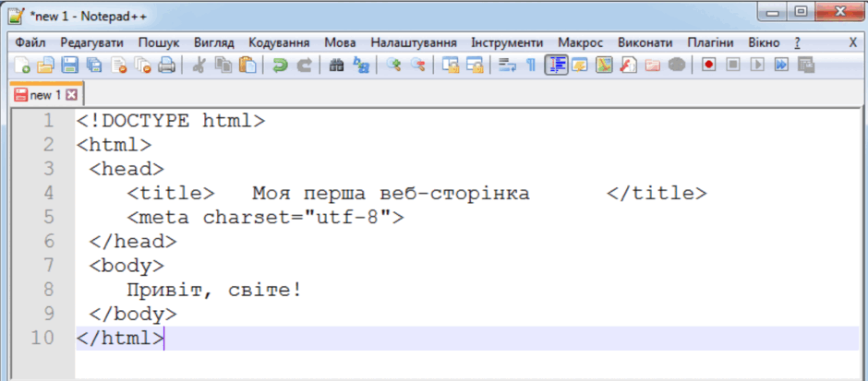Close the new 1 tab with its X
The image size is (868, 381).
click(71, 95)
